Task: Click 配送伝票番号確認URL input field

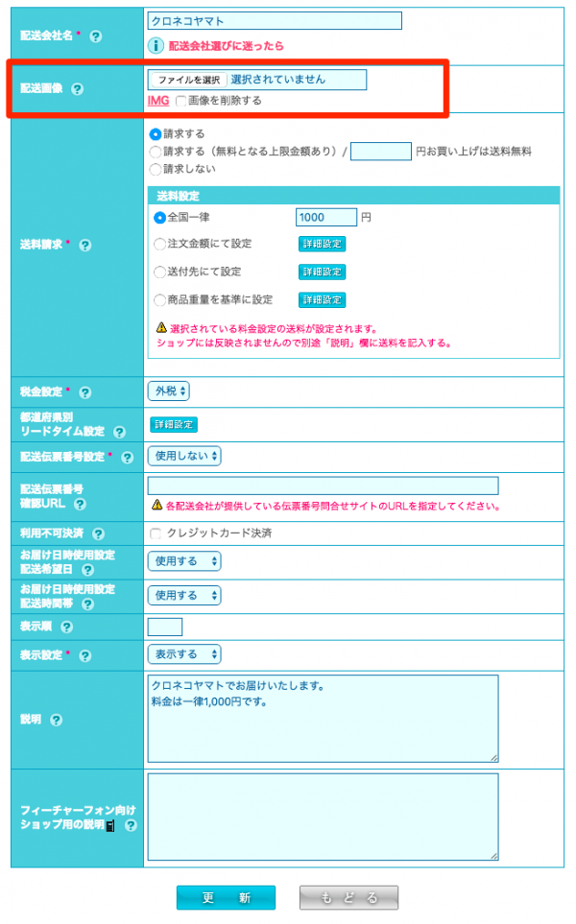Action: 324,486
